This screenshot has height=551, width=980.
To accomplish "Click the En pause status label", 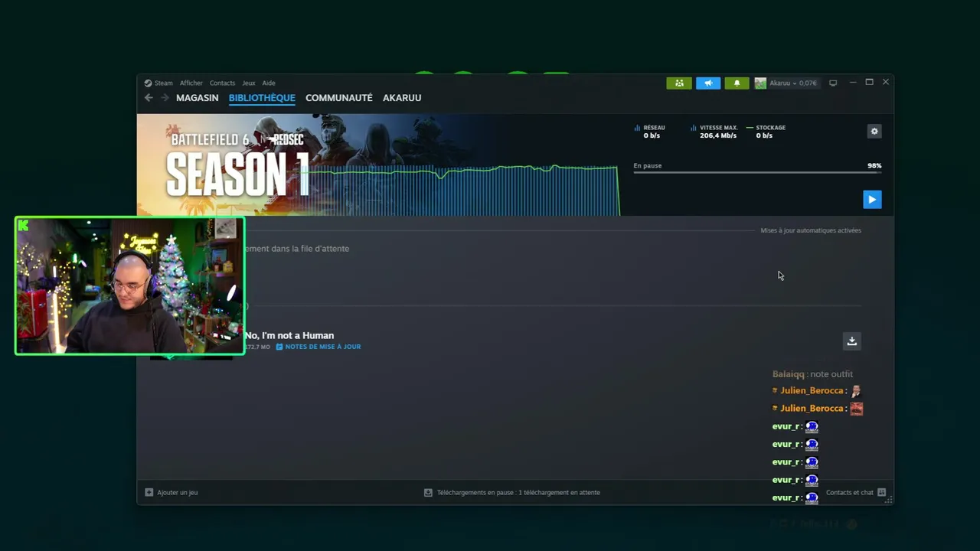I will 647,165.
